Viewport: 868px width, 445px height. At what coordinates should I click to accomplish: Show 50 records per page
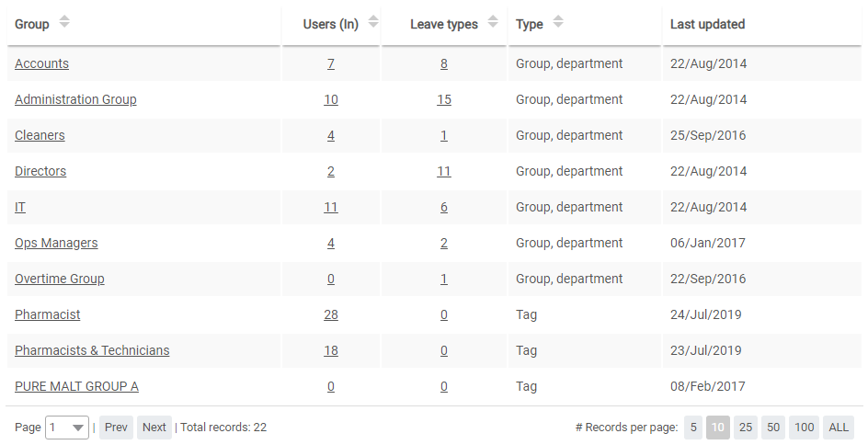coord(773,428)
